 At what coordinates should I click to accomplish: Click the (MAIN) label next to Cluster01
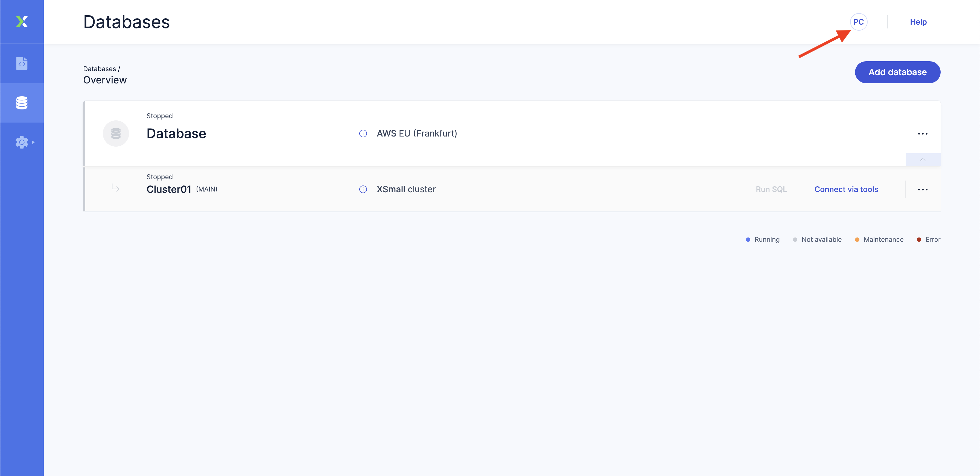[206, 190]
